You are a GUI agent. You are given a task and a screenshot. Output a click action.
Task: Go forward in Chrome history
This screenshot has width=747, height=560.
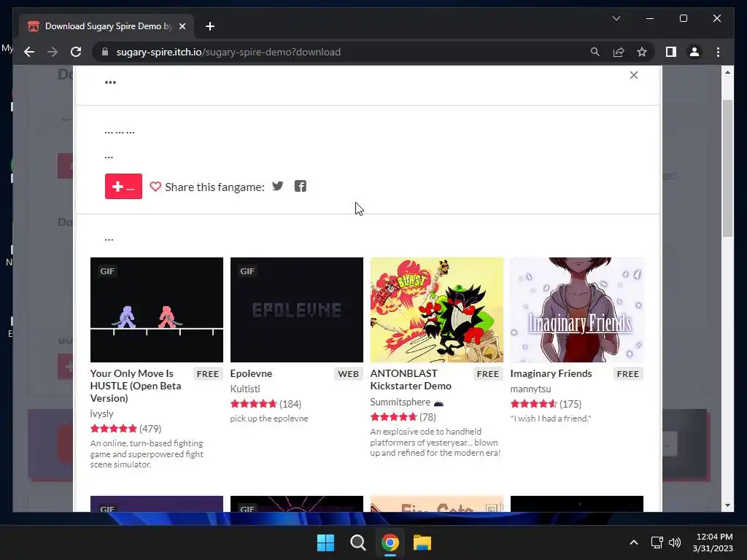(x=53, y=52)
